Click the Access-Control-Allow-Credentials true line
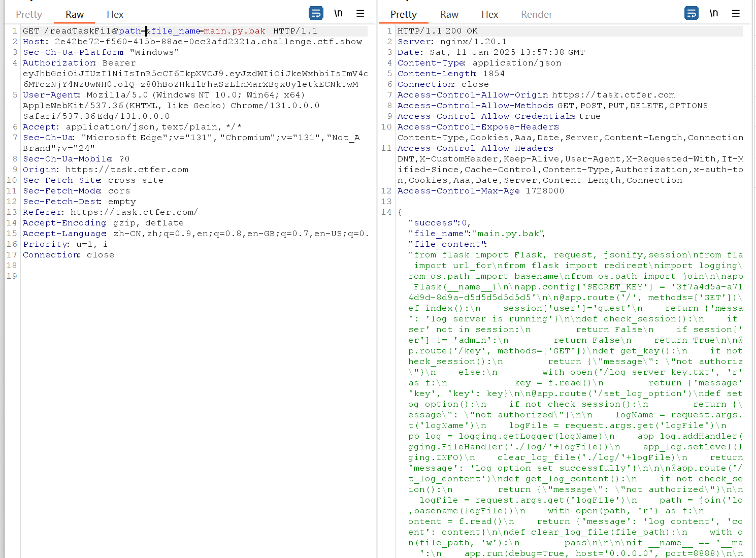This screenshot has height=558, width=756. click(499, 116)
